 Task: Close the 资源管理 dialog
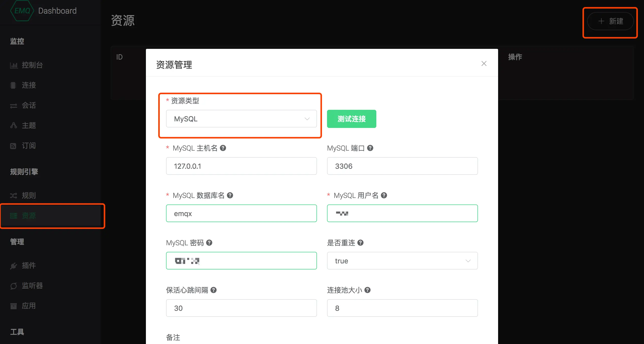[484, 63]
